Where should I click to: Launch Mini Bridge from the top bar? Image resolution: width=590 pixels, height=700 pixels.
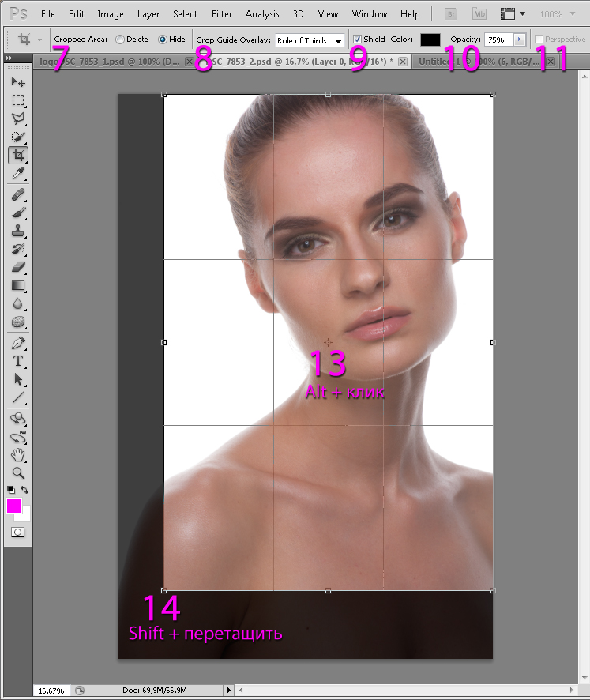(479, 14)
